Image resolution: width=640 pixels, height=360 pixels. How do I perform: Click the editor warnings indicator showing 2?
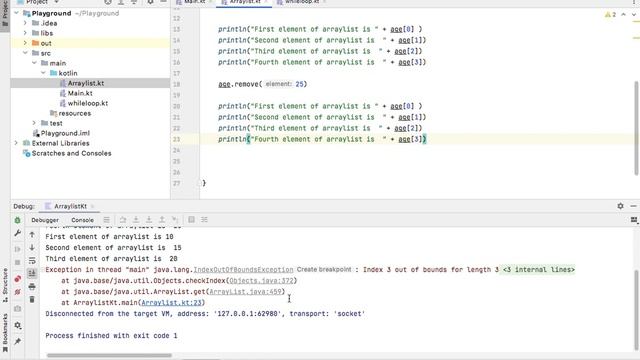(x=611, y=15)
